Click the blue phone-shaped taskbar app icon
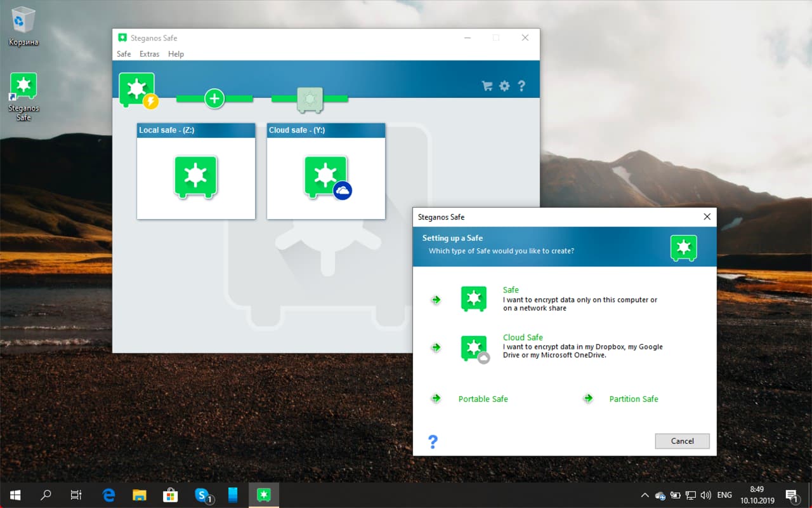This screenshot has width=812, height=508. click(232, 495)
